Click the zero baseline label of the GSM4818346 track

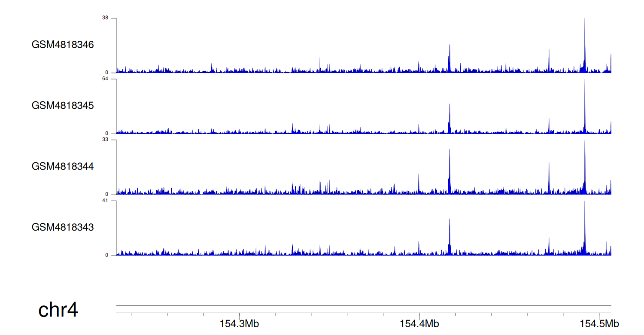tap(107, 73)
